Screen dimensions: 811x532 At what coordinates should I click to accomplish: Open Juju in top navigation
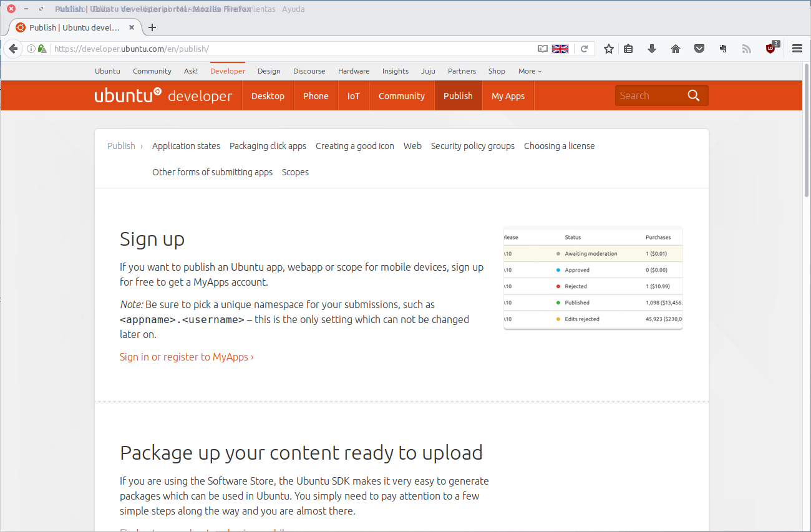pyautogui.click(x=428, y=71)
